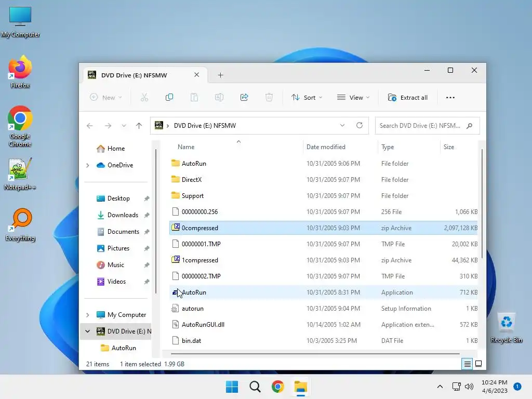Open the New item dropdown
532x399 pixels.
pyautogui.click(x=106, y=97)
